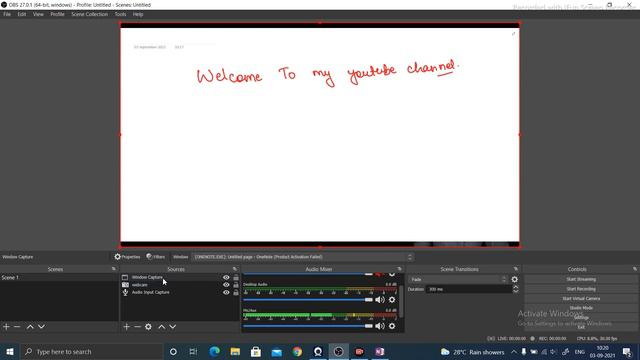Click the Duration stepper arrows
The width and height of the screenshot is (640, 360).
coord(516,289)
